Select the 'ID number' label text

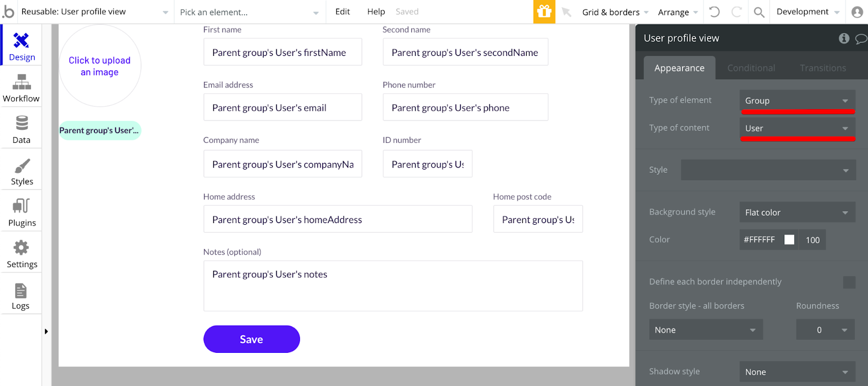tap(401, 140)
